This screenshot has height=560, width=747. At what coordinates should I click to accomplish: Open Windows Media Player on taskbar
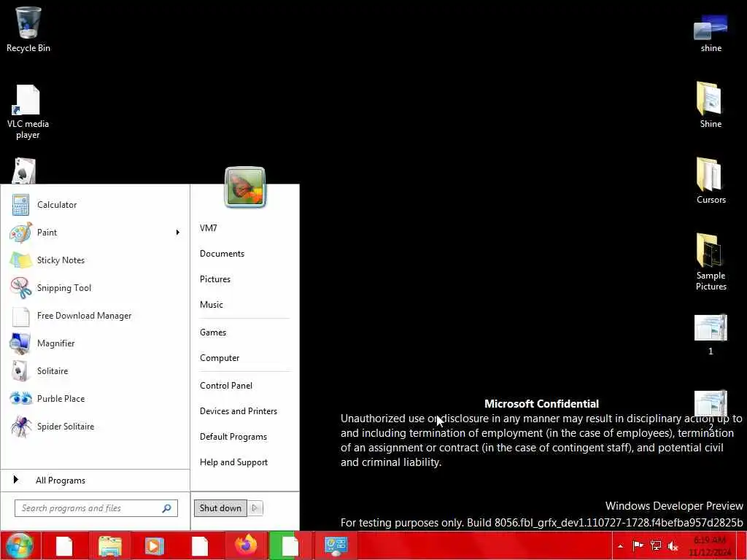(154, 546)
